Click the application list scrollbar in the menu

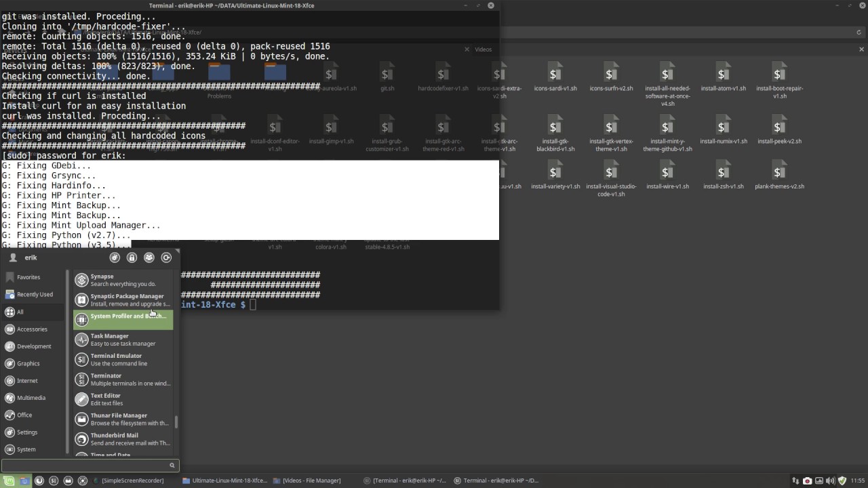coord(176,422)
